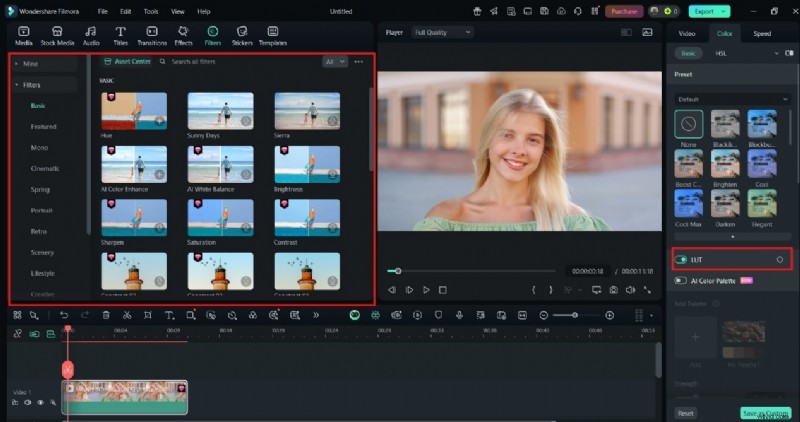800x422 pixels.
Task: Click the marker shield icon in timeline toolbar
Action: [x=438, y=315]
